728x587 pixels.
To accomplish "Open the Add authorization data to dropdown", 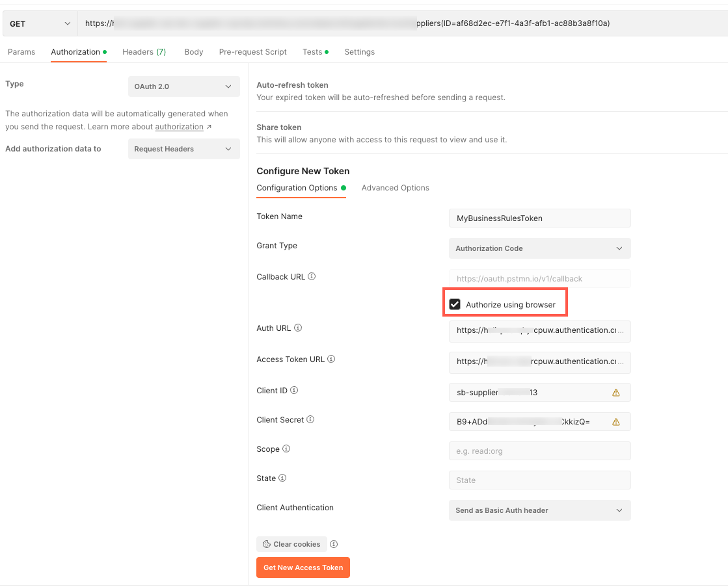I will (183, 148).
